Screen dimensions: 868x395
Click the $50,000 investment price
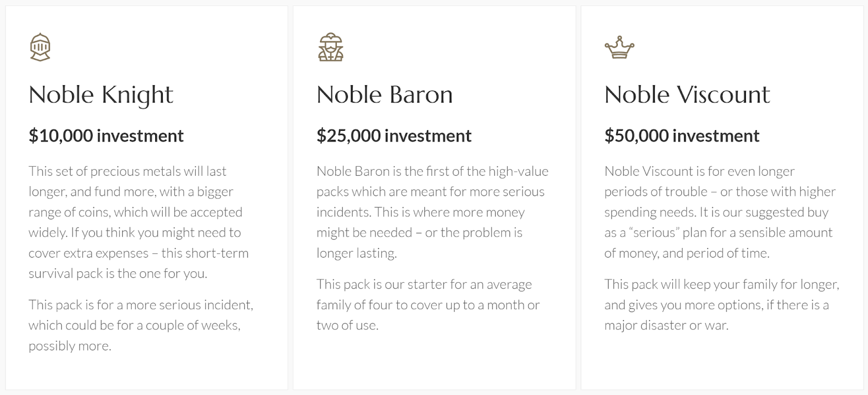tap(682, 136)
